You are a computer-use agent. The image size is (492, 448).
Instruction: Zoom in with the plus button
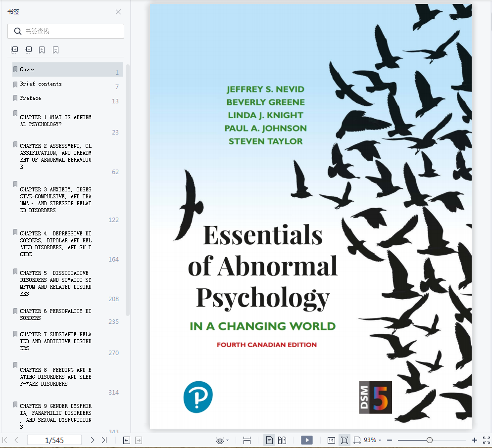click(474, 440)
